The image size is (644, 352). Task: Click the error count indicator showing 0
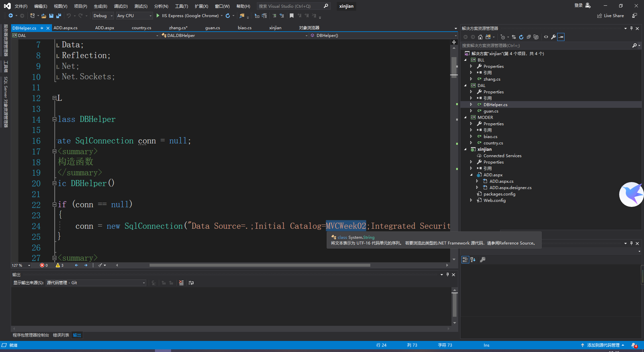coord(44,265)
